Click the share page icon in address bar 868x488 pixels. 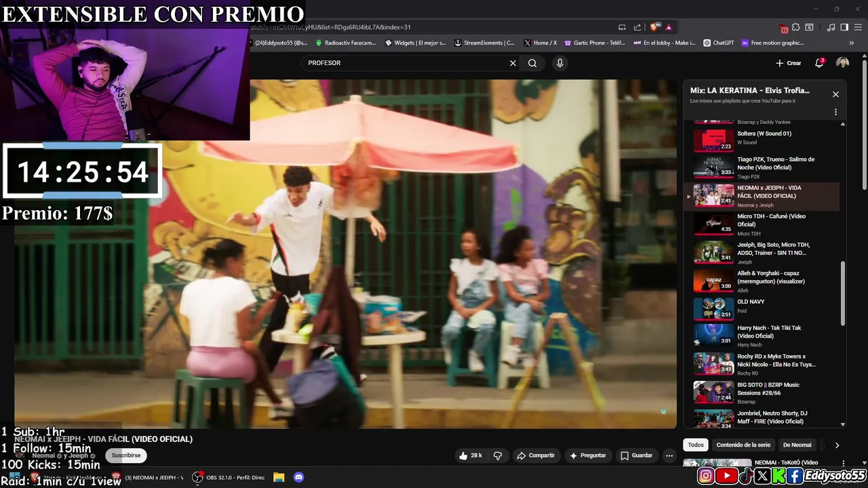point(637,27)
